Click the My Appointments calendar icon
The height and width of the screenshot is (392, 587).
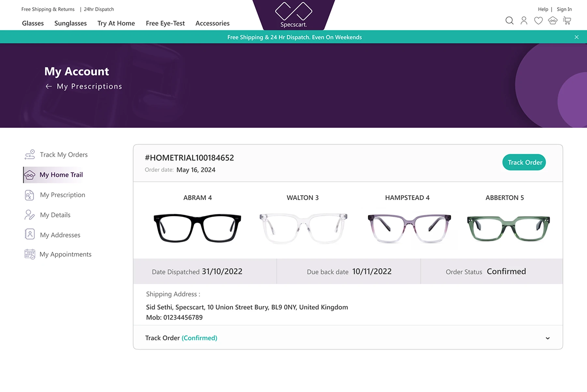(29, 254)
